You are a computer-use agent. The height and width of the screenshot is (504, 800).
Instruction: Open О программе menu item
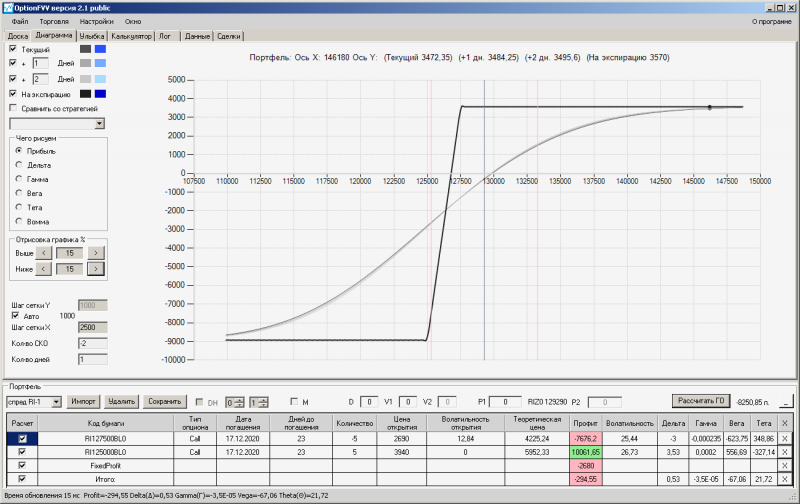(772, 21)
